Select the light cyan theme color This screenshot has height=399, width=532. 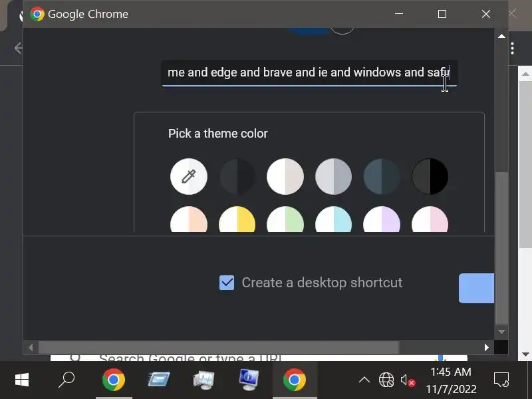point(333,219)
